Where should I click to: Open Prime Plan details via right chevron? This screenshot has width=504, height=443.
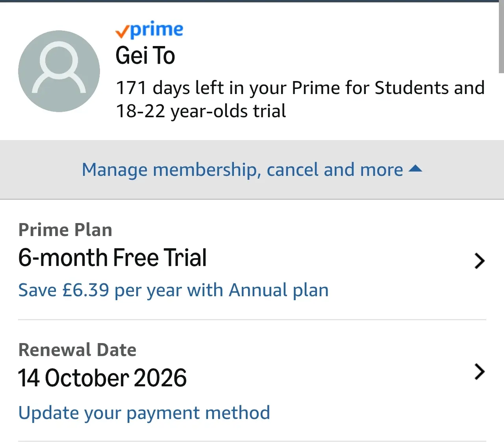480,261
